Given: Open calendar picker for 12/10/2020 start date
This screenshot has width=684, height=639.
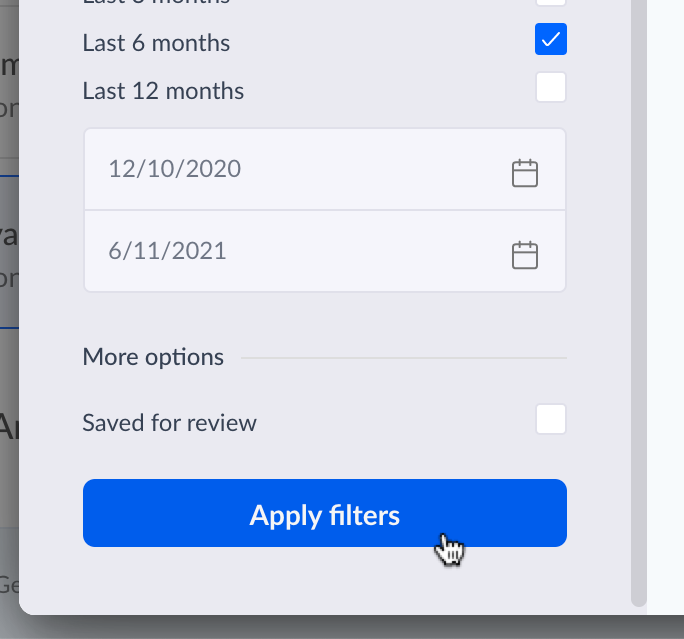Looking at the screenshot, I should tap(525, 173).
